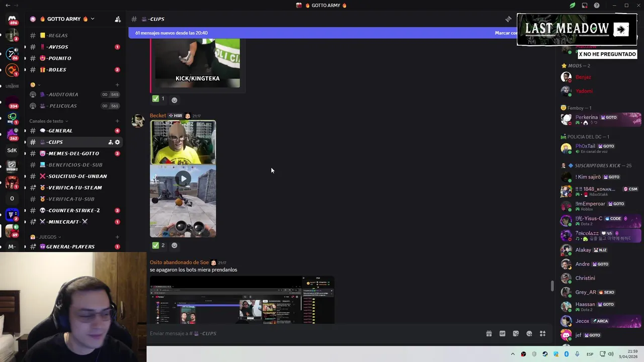Click invite members icon beside GOTTO ARMY

click(118, 19)
